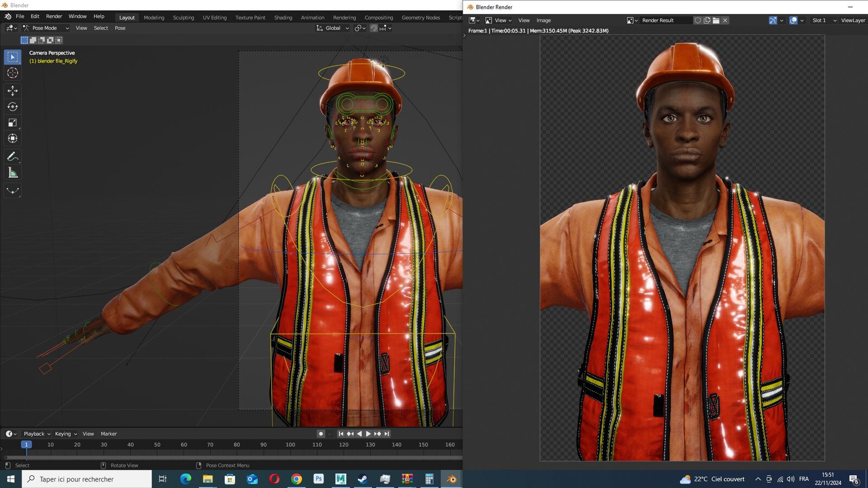Image resolution: width=868 pixels, height=488 pixels.
Task: Activate the 3D Cursor tool
Action: (12, 73)
